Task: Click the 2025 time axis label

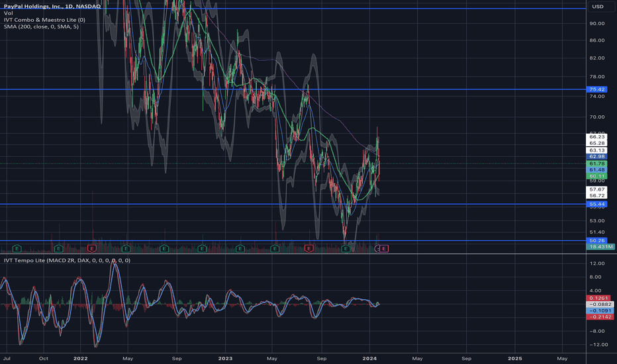Action: pyautogui.click(x=514, y=359)
